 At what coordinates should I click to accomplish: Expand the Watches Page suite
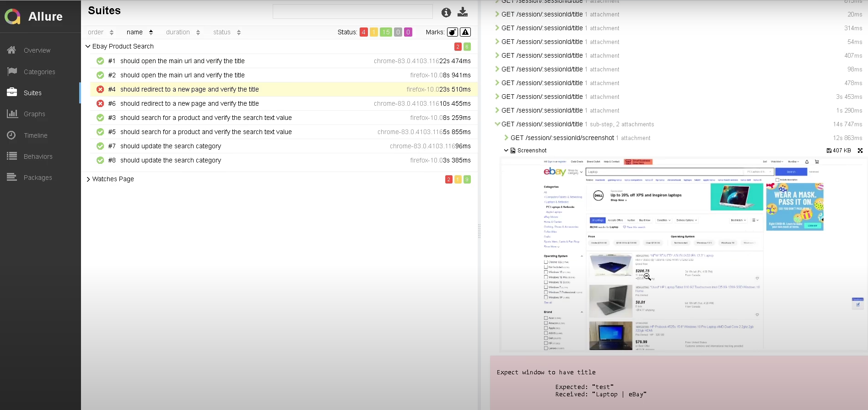click(x=88, y=179)
